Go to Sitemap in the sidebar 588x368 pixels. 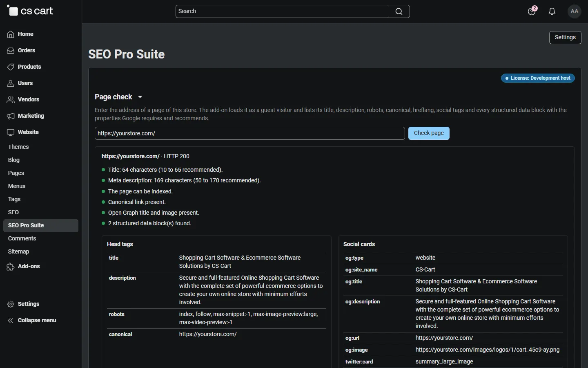click(x=19, y=251)
